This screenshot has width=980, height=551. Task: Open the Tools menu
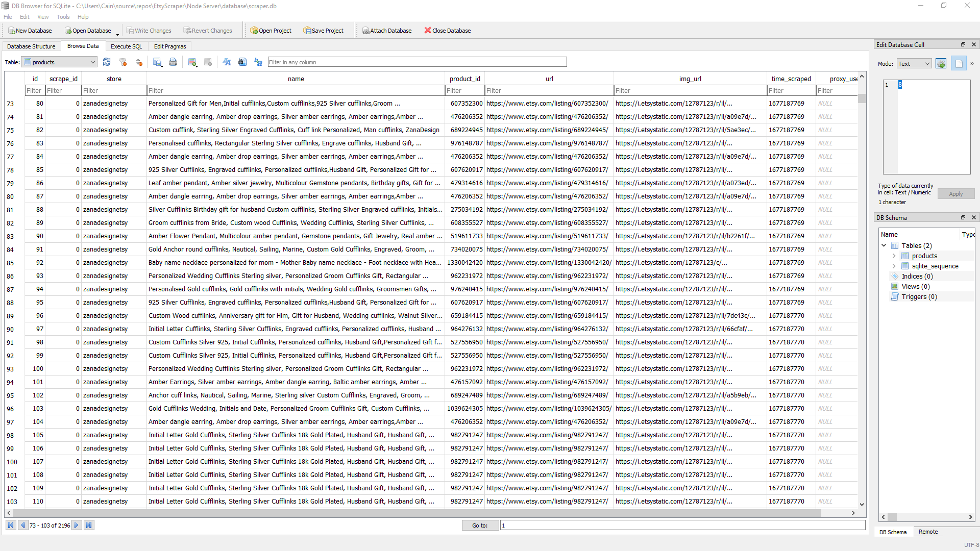point(63,17)
